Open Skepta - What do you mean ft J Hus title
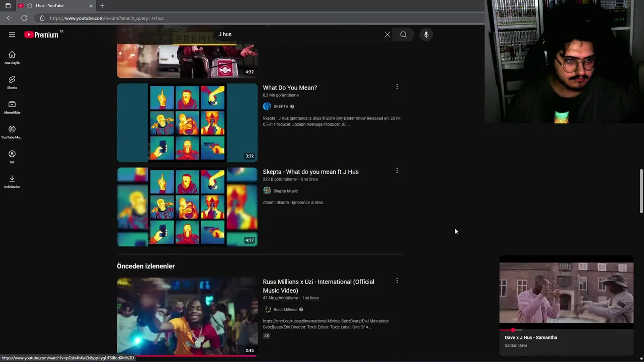 [x=310, y=171]
